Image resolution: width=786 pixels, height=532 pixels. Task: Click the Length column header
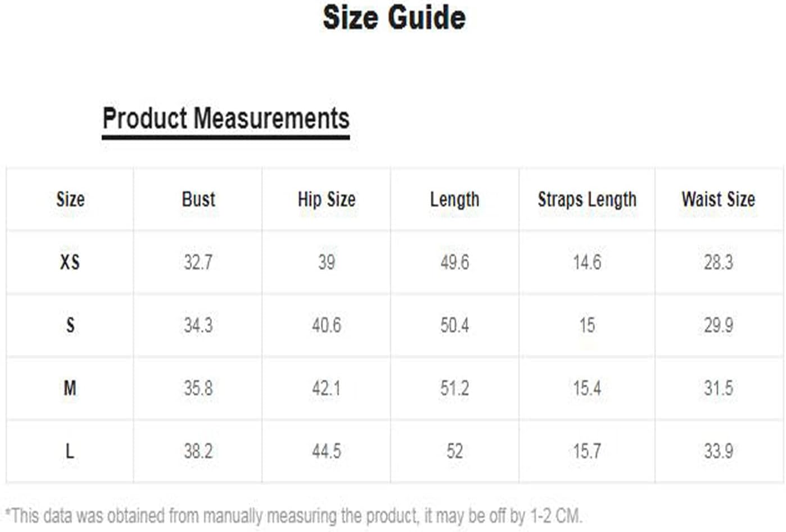pyautogui.click(x=454, y=199)
